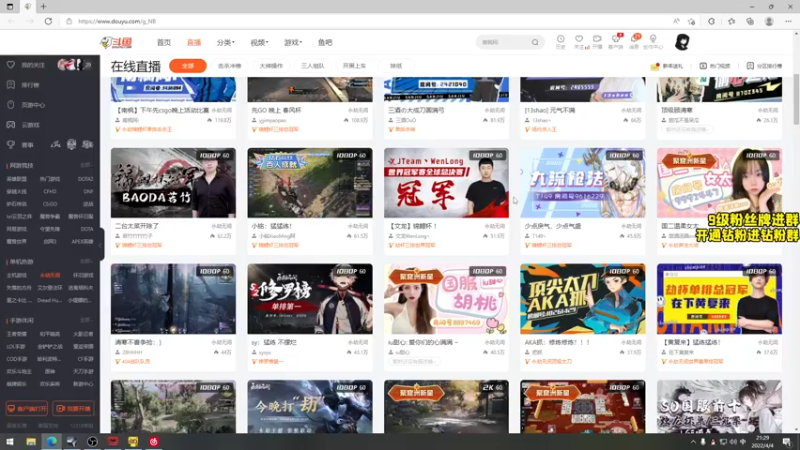This screenshot has width=800, height=450.
Task: Open 页游中心 icon in the sidebar
Action: [x=11, y=105]
